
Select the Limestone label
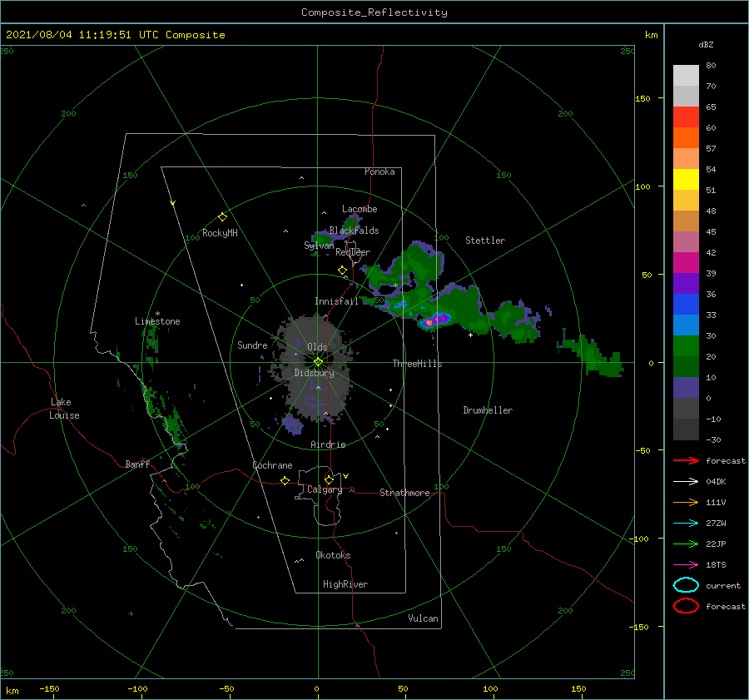point(157,321)
